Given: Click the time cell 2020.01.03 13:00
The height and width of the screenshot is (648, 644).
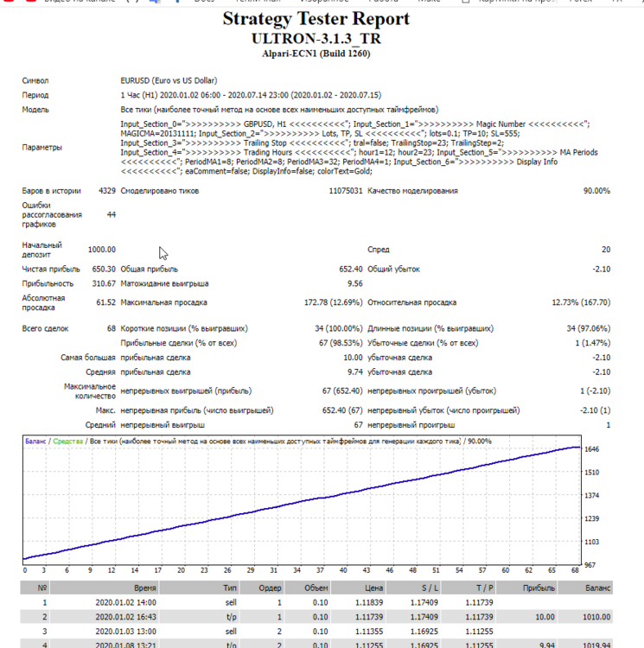Looking at the screenshot, I should click(125, 632).
